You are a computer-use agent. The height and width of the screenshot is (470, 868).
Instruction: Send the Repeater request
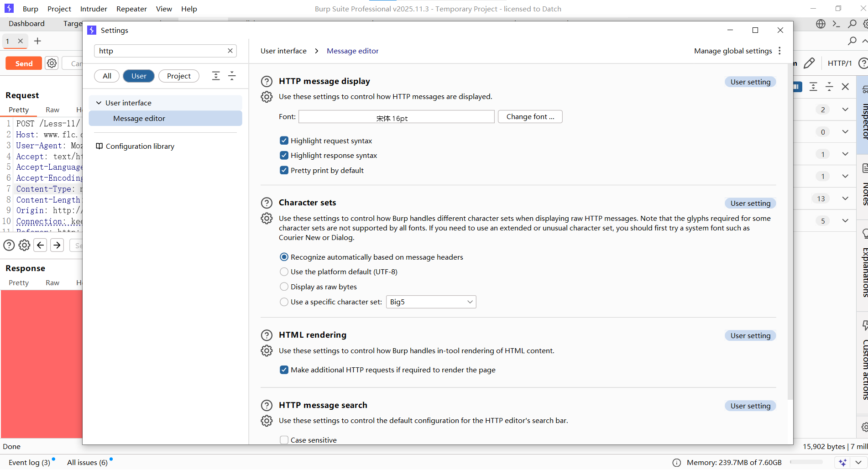tap(24, 63)
